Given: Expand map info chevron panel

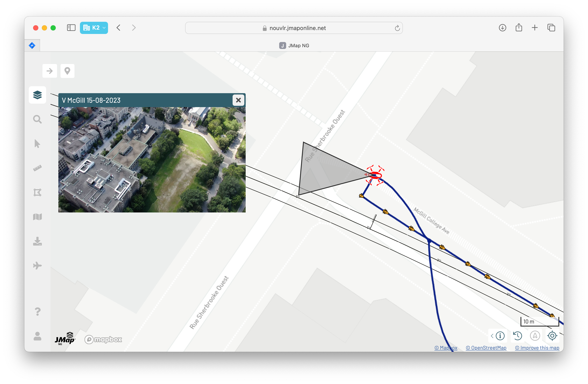Looking at the screenshot, I should click(x=492, y=336).
